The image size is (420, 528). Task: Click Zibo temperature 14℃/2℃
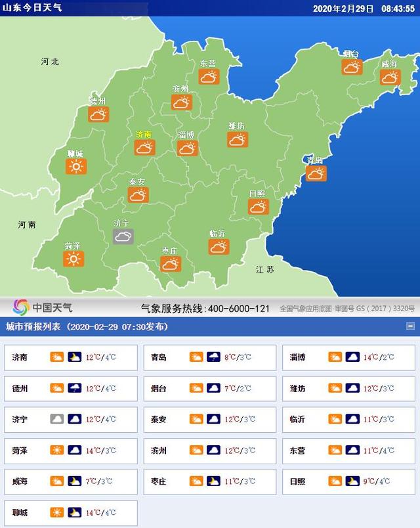pyautogui.click(x=379, y=357)
